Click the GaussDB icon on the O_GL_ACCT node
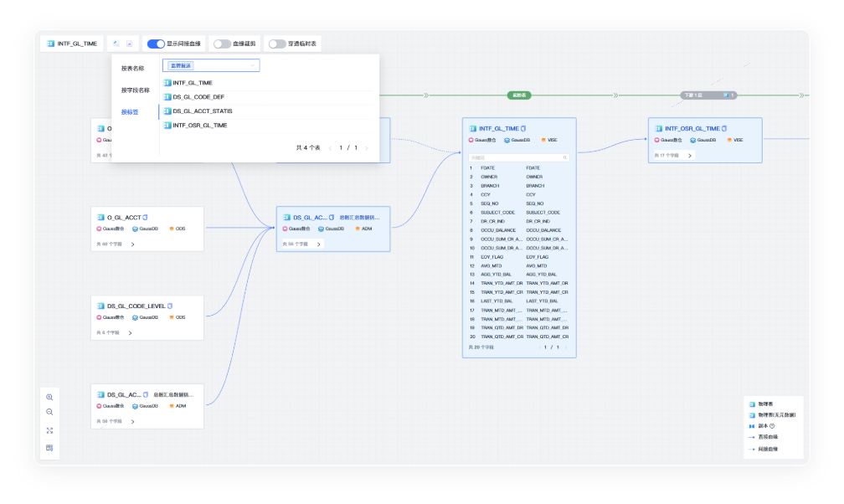 tap(135, 229)
